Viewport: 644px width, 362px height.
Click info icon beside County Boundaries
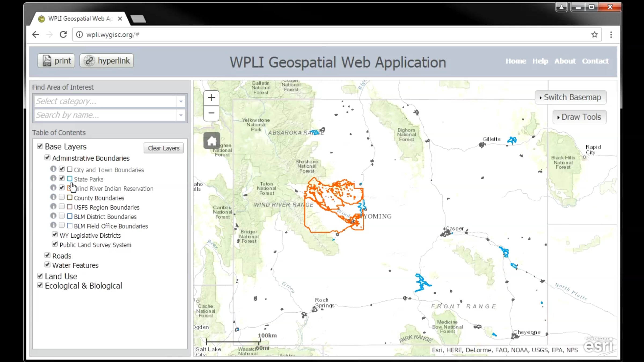pyautogui.click(x=53, y=197)
